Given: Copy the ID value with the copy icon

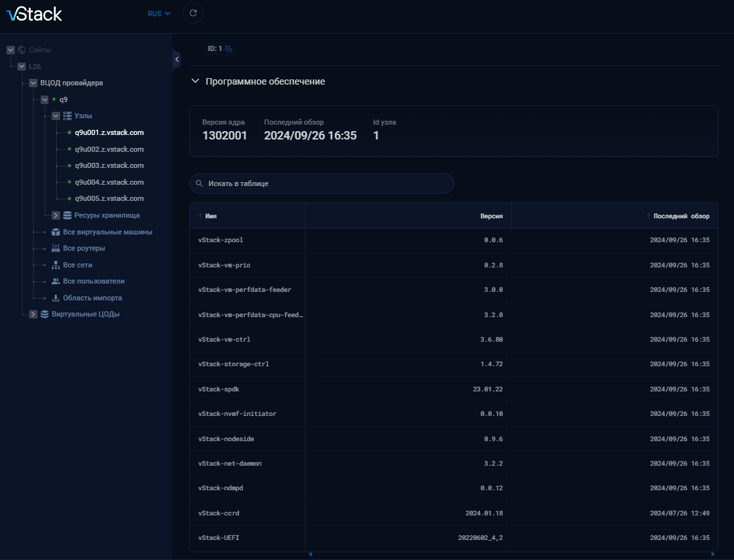Looking at the screenshot, I should [x=229, y=48].
